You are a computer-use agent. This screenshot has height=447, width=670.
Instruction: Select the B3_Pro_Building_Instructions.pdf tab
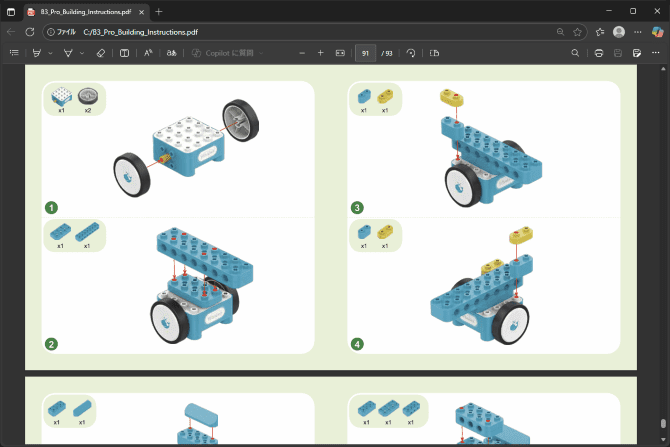pyautogui.click(x=85, y=12)
